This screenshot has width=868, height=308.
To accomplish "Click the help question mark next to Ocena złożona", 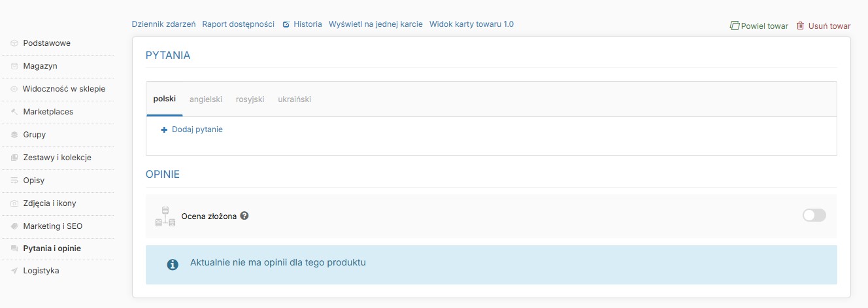I will pos(244,216).
